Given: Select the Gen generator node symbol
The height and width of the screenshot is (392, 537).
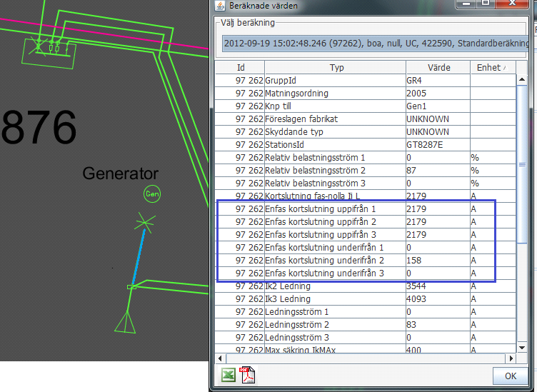Looking at the screenshot, I should point(152,194).
